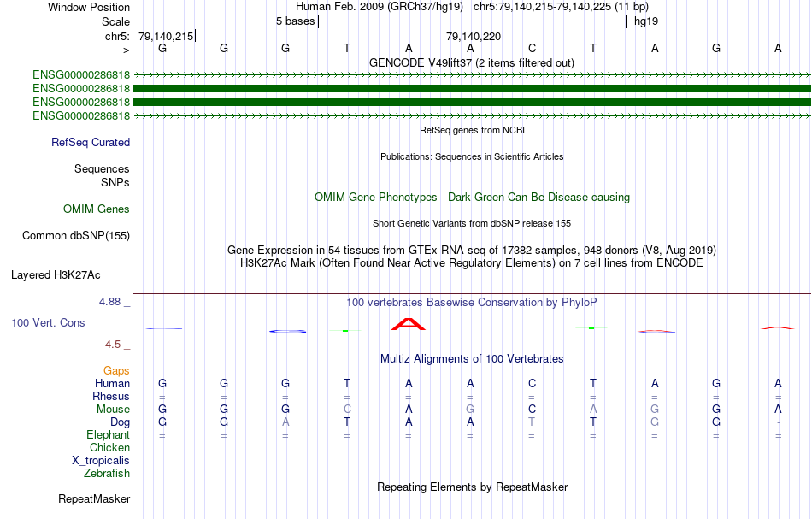Click the -4.5 PhyloP lower scale value
812x519 pixels.
click(x=111, y=345)
